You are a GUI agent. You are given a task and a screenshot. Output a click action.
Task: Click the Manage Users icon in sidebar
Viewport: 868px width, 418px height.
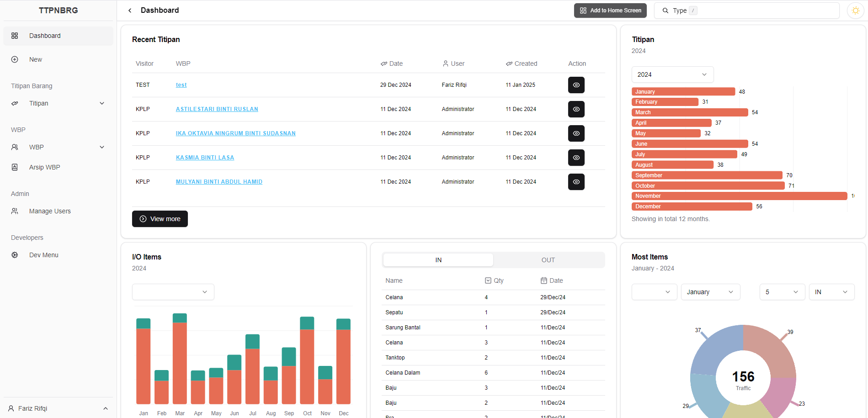[15, 211]
